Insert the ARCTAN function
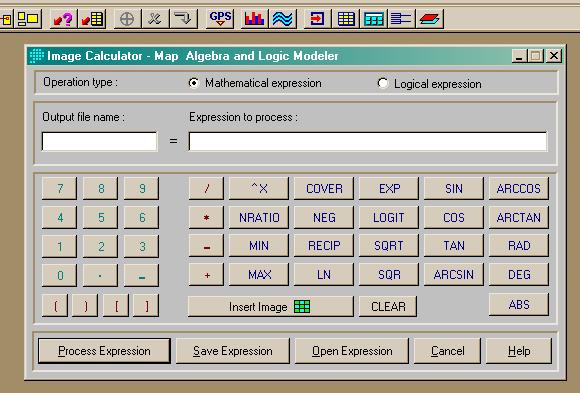Screen dimensions: 580x393 [x=519, y=217]
